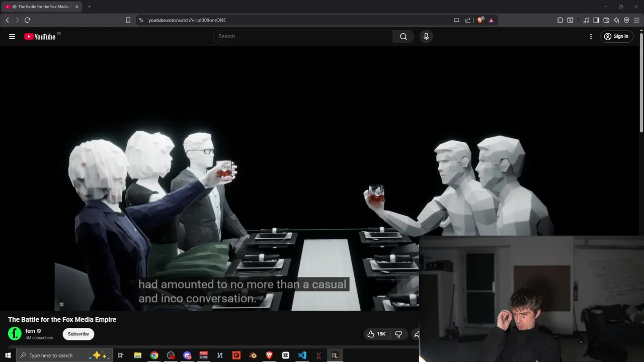This screenshot has height=362, width=644.
Task: Click the page vertical scrollbar
Action: (641, 82)
